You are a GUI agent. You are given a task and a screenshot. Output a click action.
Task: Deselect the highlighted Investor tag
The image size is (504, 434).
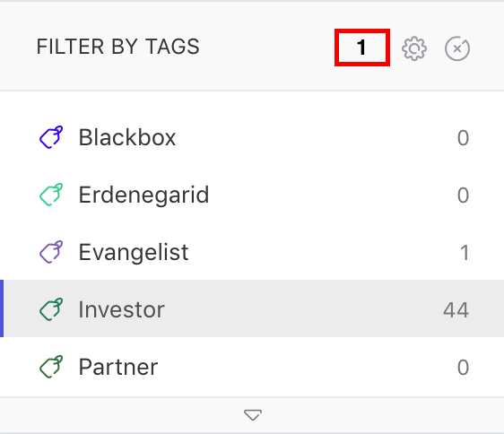tap(252, 308)
